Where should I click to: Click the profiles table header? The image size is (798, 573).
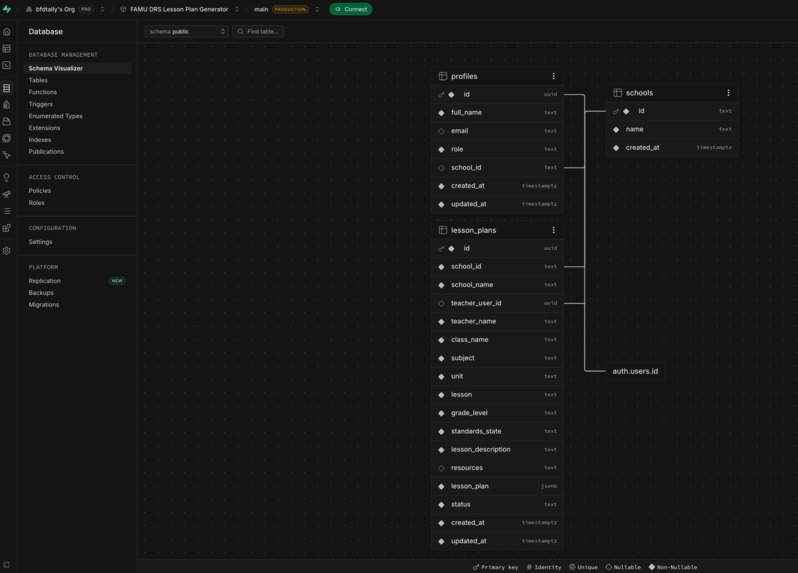point(497,76)
